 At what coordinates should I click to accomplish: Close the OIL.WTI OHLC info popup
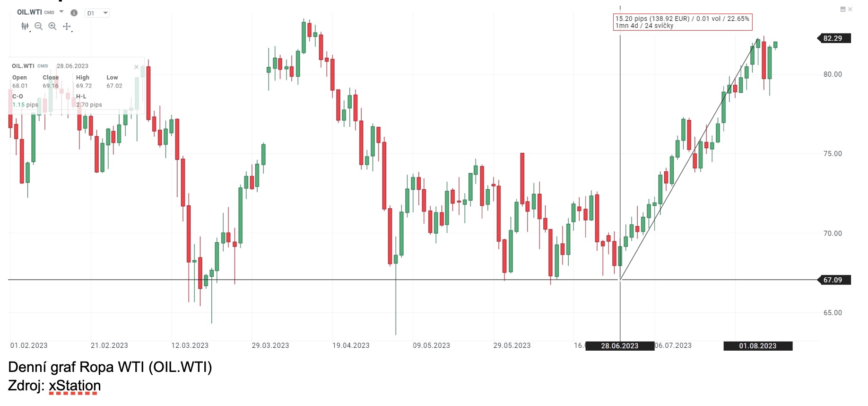tap(136, 67)
